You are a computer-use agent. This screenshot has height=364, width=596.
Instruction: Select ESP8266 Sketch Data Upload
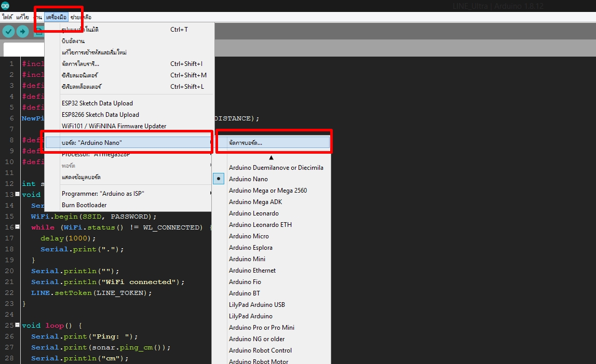point(128,114)
